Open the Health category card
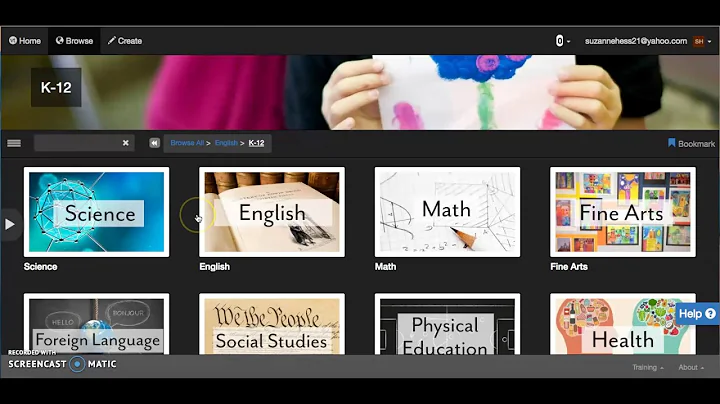Viewport: 720px width, 404px height. 623,324
